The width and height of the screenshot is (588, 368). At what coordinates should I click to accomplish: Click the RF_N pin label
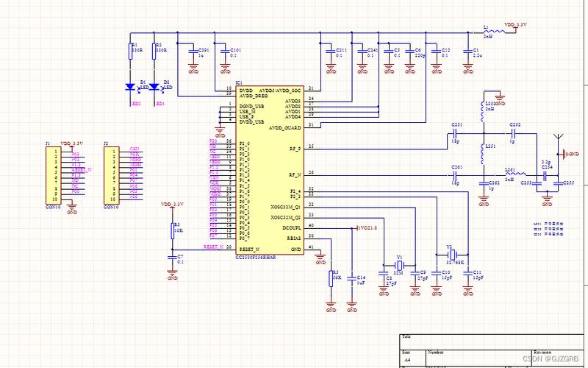point(295,174)
